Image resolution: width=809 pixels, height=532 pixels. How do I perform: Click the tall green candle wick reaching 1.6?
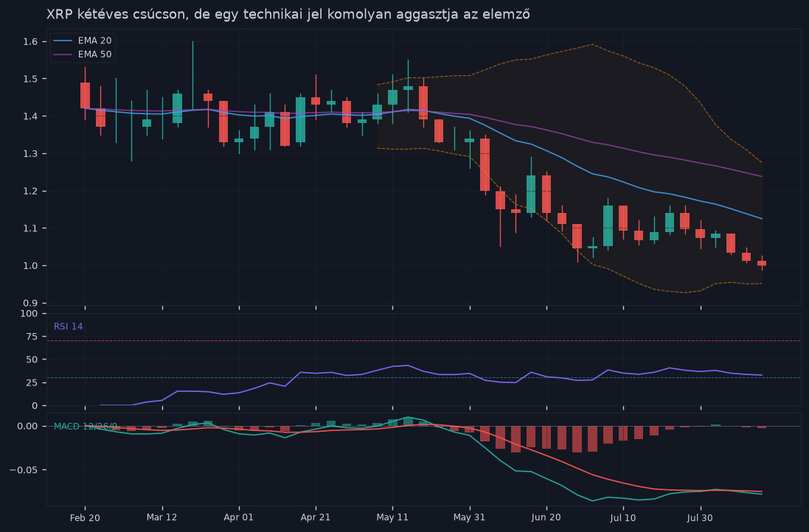coord(193,75)
